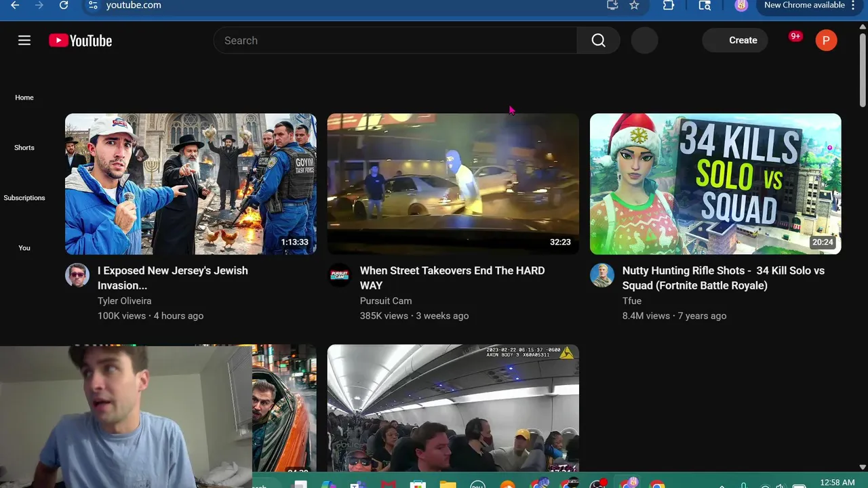This screenshot has height=488, width=868.
Task: Open File Explorer folder on the taskbar
Action: coord(448,484)
